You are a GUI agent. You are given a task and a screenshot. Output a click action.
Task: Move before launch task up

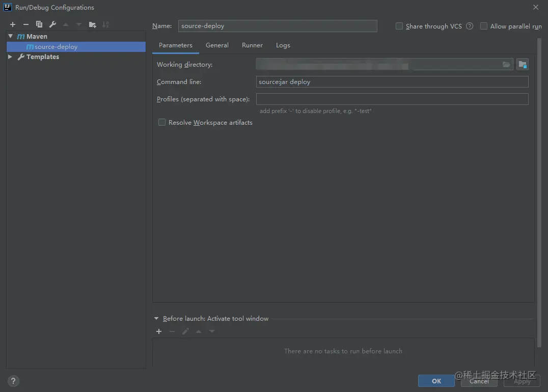pos(199,331)
